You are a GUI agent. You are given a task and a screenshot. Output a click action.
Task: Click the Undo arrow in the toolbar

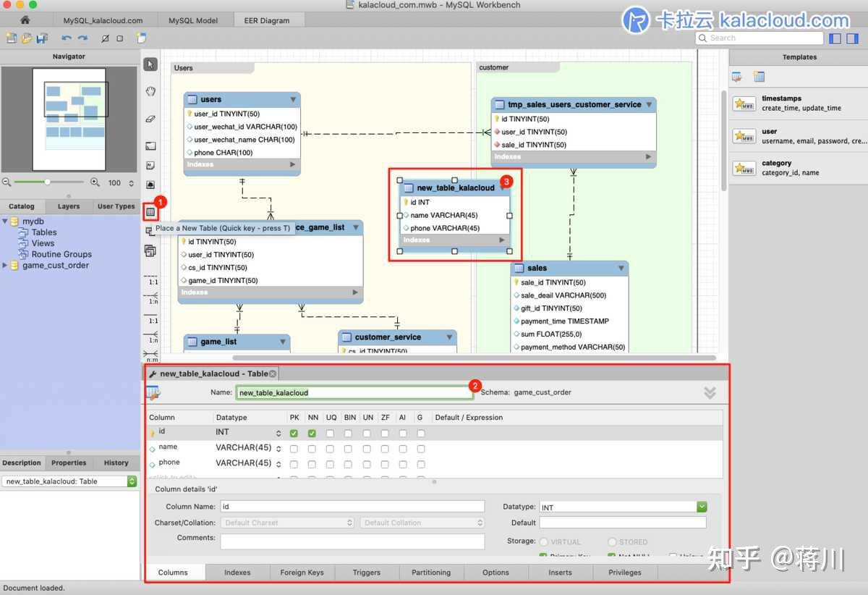[x=66, y=38]
